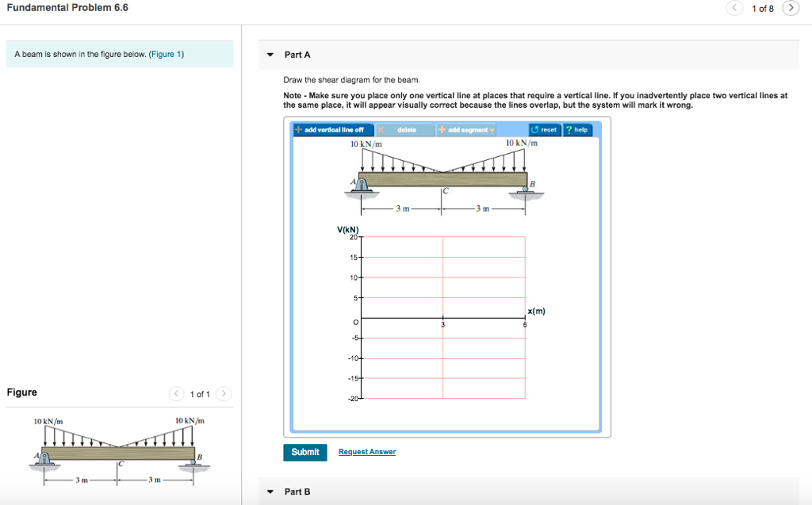Go to the previous problem arrow
812x505 pixels.
[734, 8]
